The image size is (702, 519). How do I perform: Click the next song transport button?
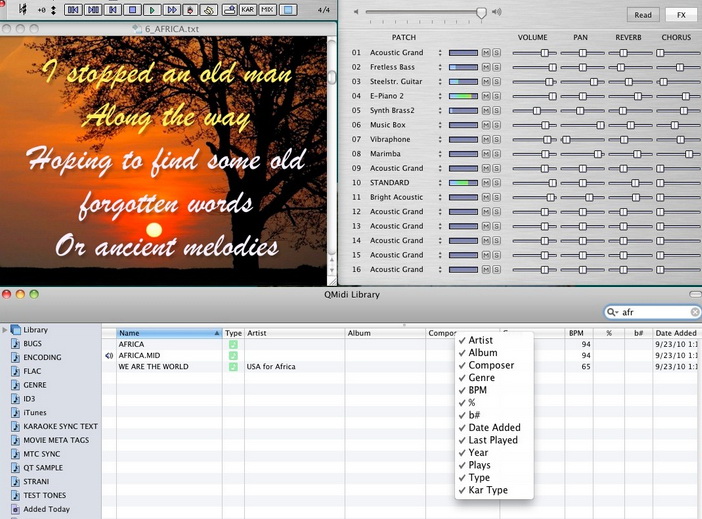(93, 9)
